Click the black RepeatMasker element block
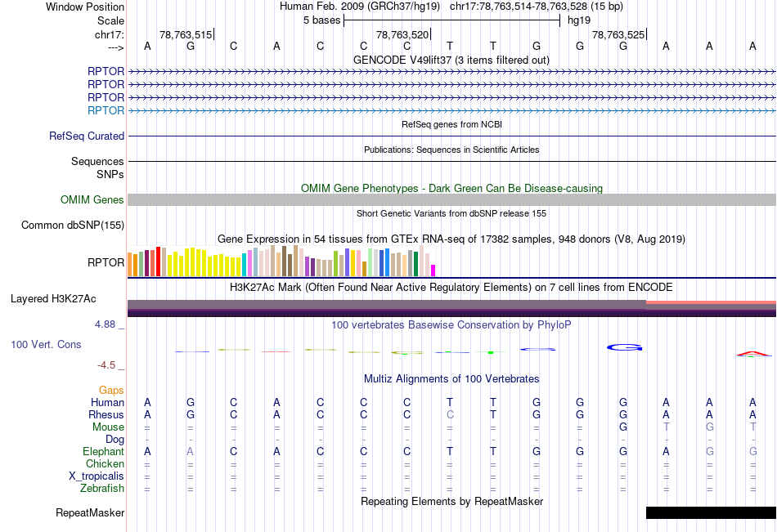 pos(711,512)
